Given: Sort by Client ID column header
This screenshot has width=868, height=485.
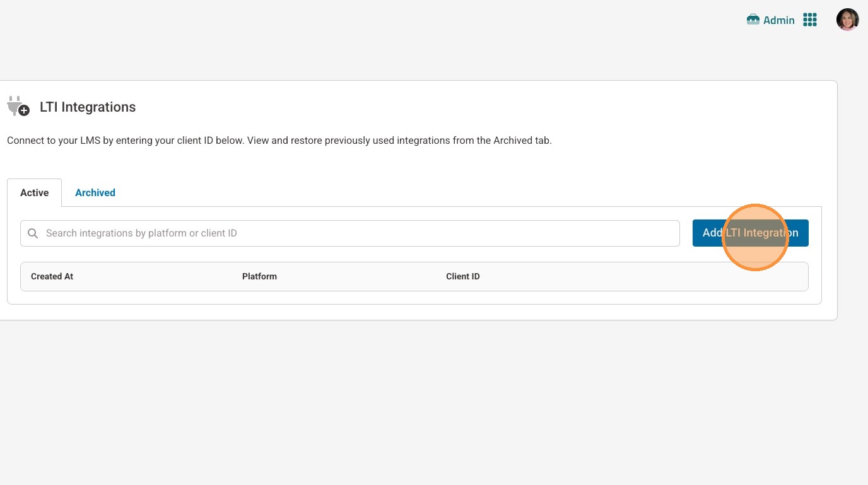Looking at the screenshot, I should [463, 276].
